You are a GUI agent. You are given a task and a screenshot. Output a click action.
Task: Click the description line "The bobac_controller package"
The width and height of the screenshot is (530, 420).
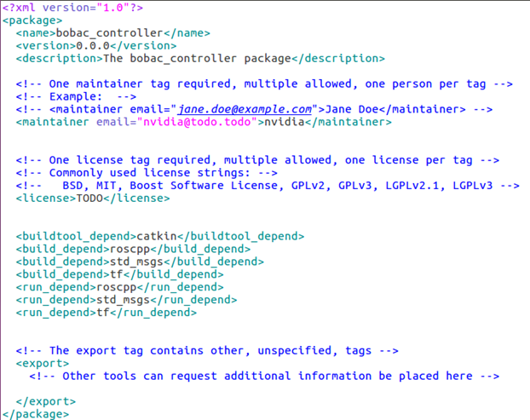pos(200,59)
